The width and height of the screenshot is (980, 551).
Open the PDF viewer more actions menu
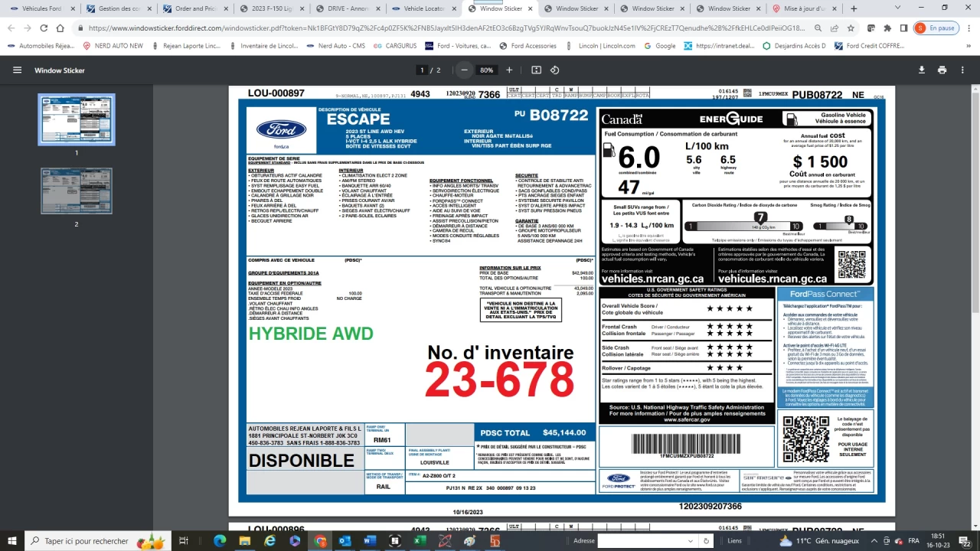[962, 70]
